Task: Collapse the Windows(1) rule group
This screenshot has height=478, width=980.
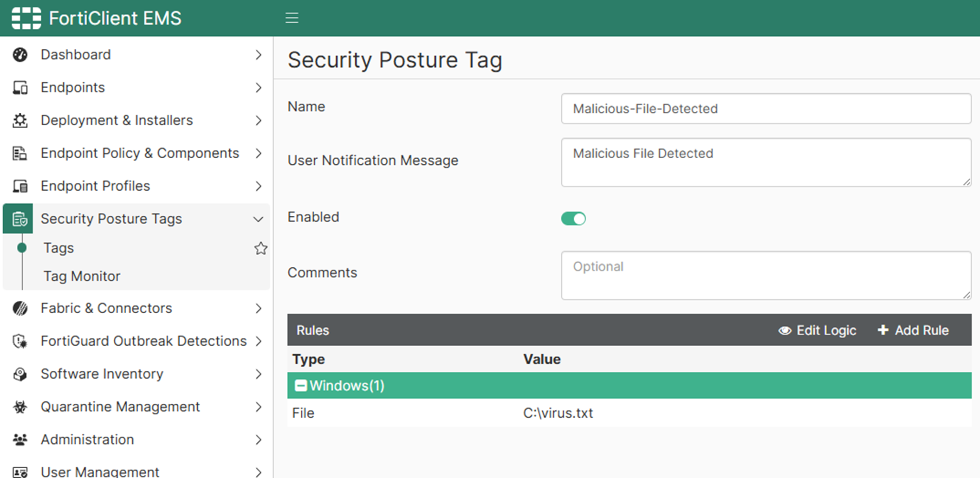Action: pos(301,386)
